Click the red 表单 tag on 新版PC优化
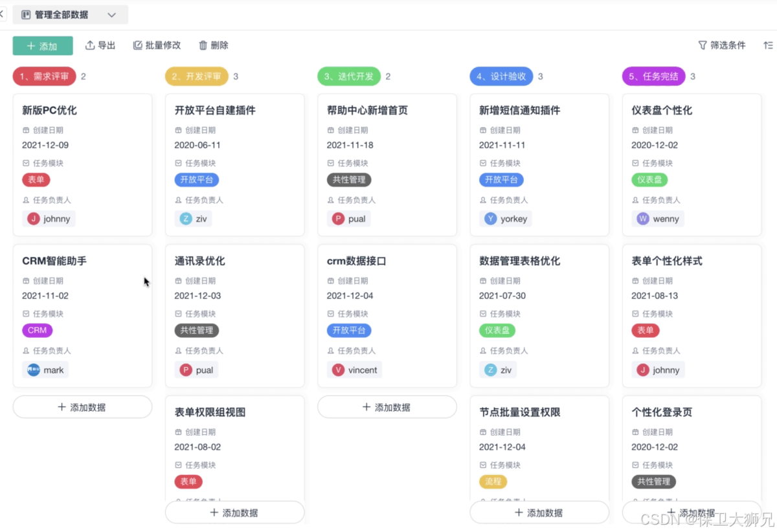Viewport: 777px width, 532px height. (36, 180)
